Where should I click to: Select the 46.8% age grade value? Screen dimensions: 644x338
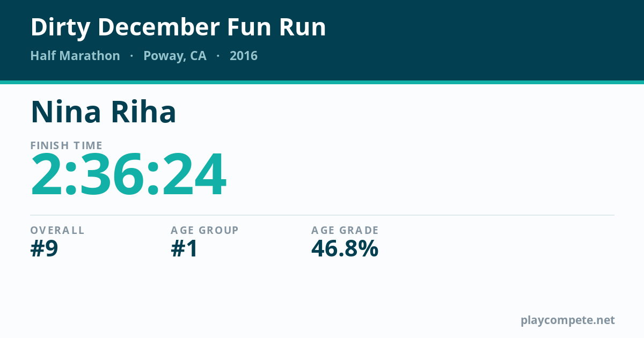[x=345, y=248]
